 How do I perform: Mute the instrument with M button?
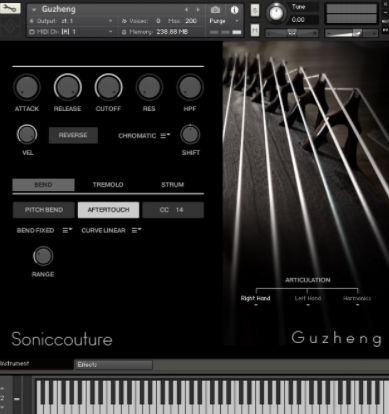click(x=255, y=31)
